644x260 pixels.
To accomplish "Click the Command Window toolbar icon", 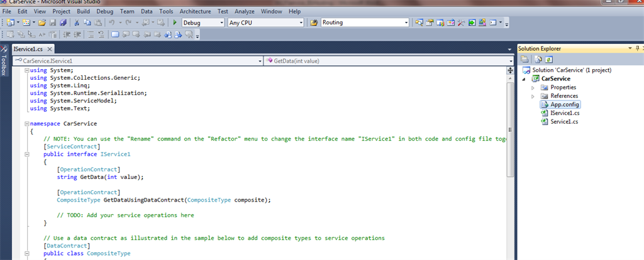I will 493,23.
